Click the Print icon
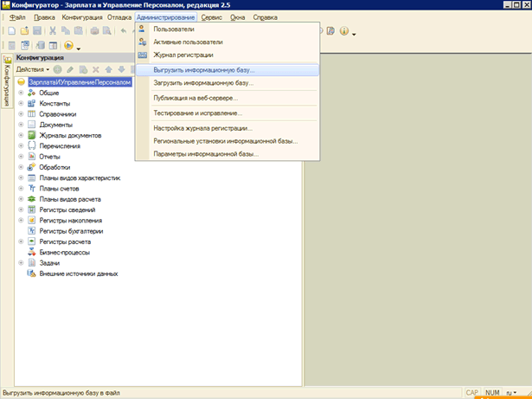This screenshot has height=399, width=532. (94, 31)
